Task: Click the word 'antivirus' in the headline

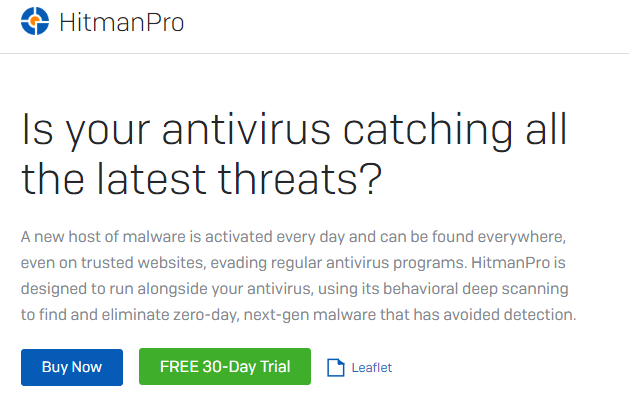Action: coord(246,130)
